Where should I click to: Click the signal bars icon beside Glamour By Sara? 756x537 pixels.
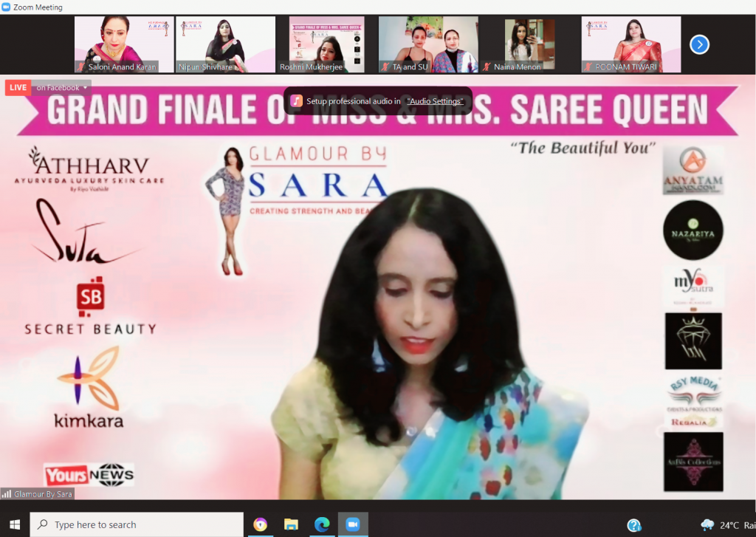point(7,493)
